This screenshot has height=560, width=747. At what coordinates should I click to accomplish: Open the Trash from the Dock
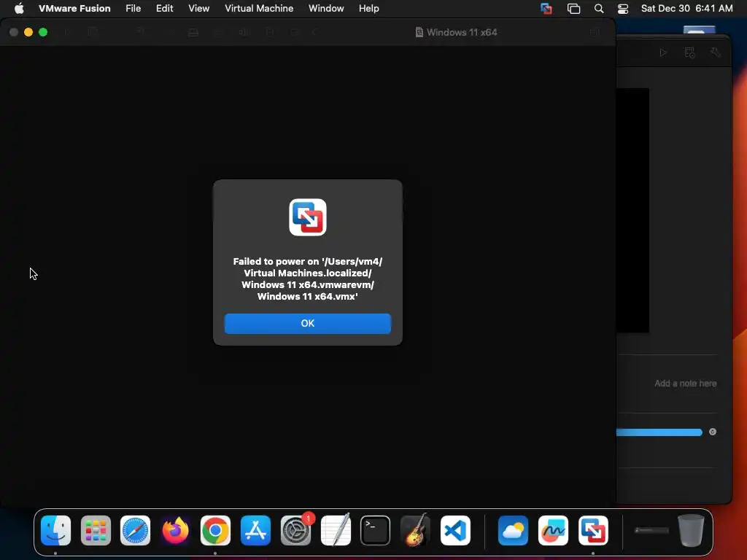pos(691,530)
